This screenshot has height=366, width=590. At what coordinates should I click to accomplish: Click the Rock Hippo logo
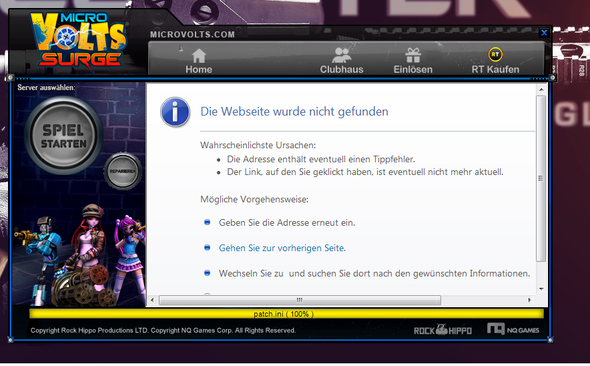[x=442, y=330]
